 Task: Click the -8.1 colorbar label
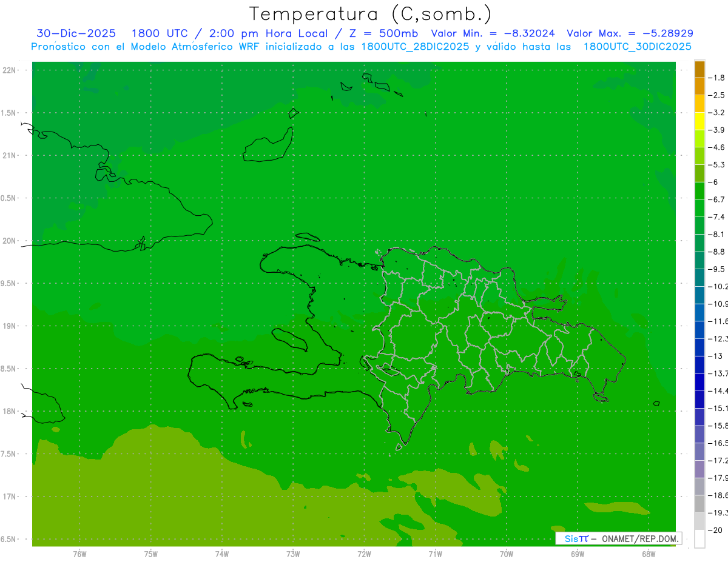(717, 234)
